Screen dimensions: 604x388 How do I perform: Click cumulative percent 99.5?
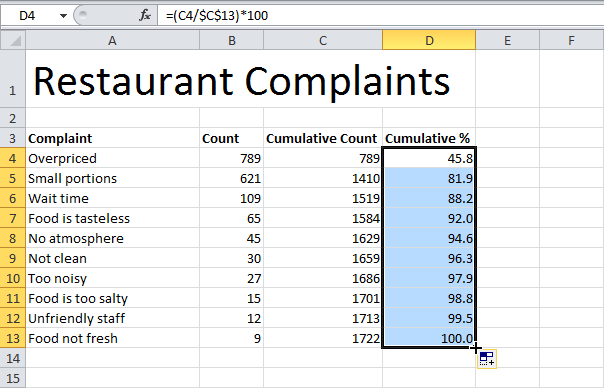(x=429, y=319)
